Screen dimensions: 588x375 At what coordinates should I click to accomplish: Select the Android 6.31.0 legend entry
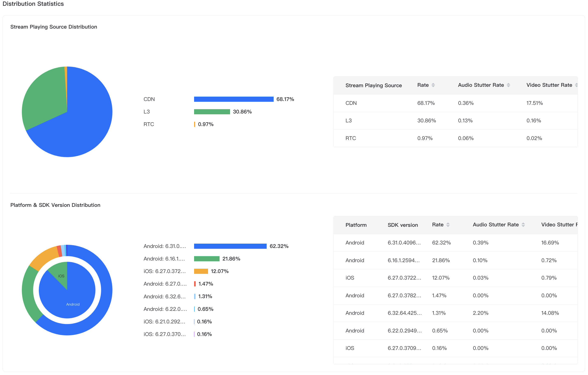165,246
